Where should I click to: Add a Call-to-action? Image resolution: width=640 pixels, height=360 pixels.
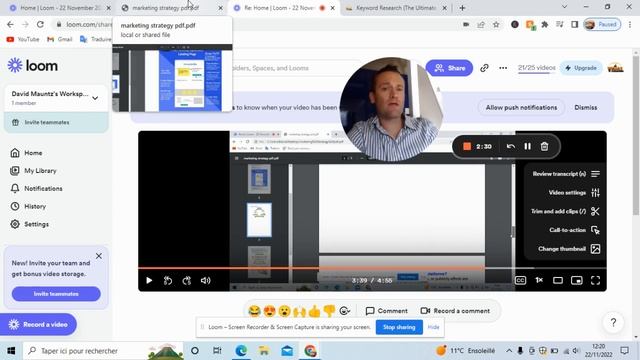point(574,230)
